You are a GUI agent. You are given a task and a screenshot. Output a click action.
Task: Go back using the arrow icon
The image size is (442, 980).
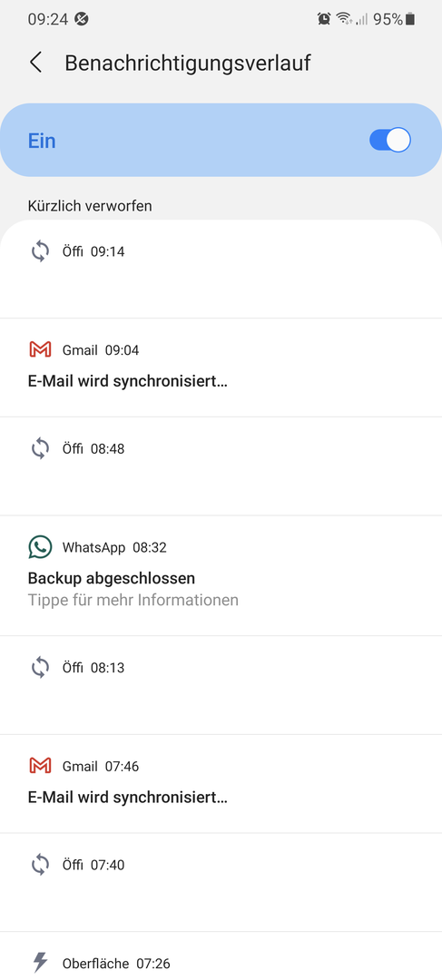coord(36,64)
